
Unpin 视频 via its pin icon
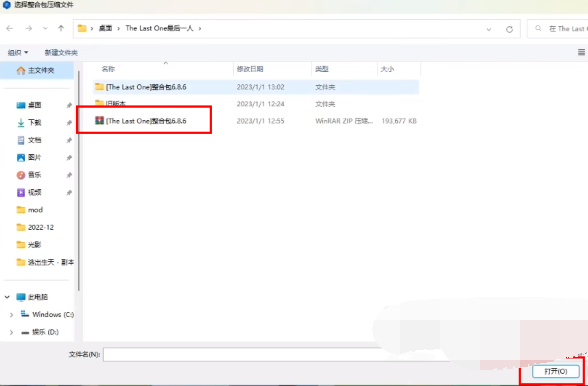(x=69, y=193)
